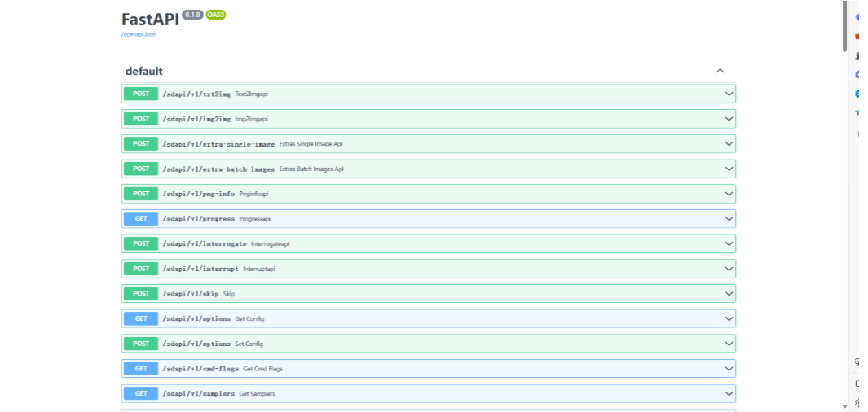Click the default section heading
The height and width of the screenshot is (412, 868).
[144, 72]
